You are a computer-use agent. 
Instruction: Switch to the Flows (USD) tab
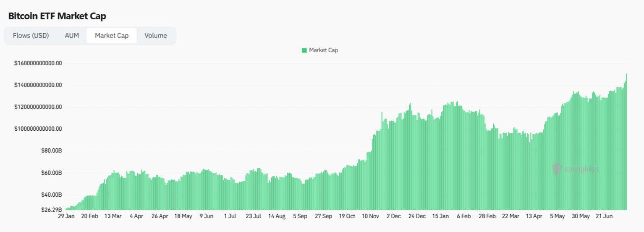31,36
